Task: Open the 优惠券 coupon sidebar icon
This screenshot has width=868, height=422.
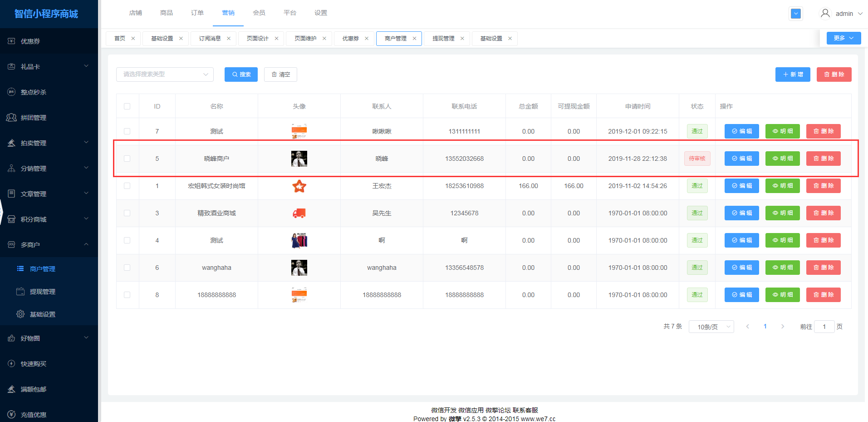Action: [x=11, y=41]
